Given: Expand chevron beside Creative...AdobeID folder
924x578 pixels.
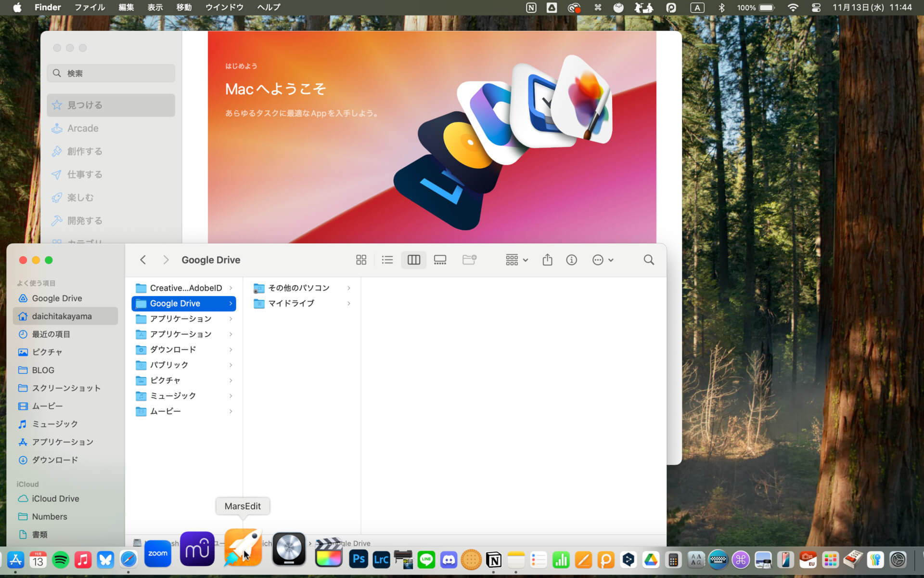Looking at the screenshot, I should (x=231, y=288).
